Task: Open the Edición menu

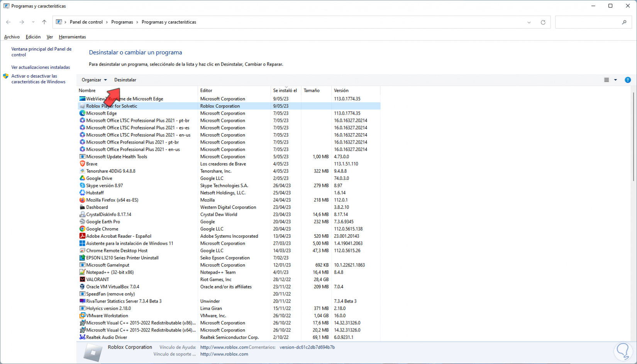Action: click(x=33, y=37)
